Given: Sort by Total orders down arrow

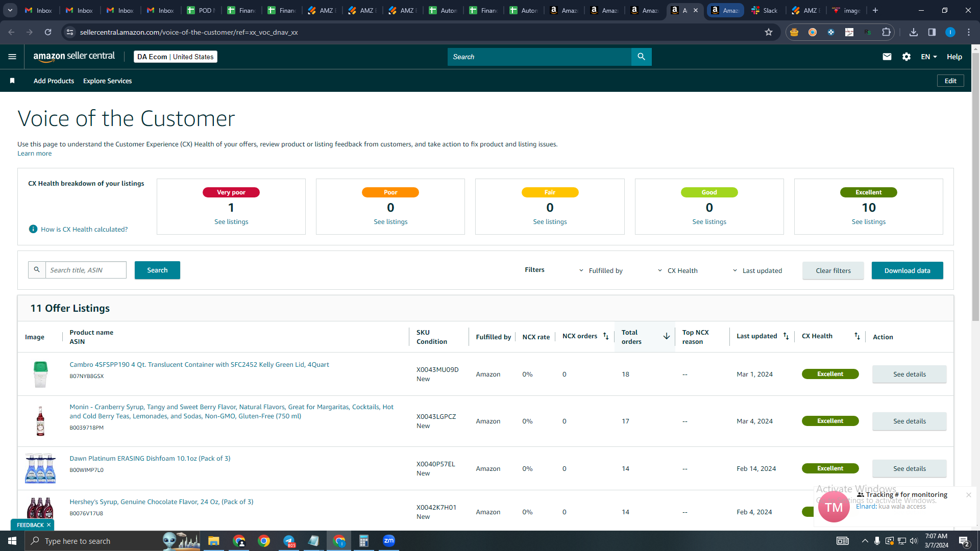Looking at the screenshot, I should (x=667, y=336).
